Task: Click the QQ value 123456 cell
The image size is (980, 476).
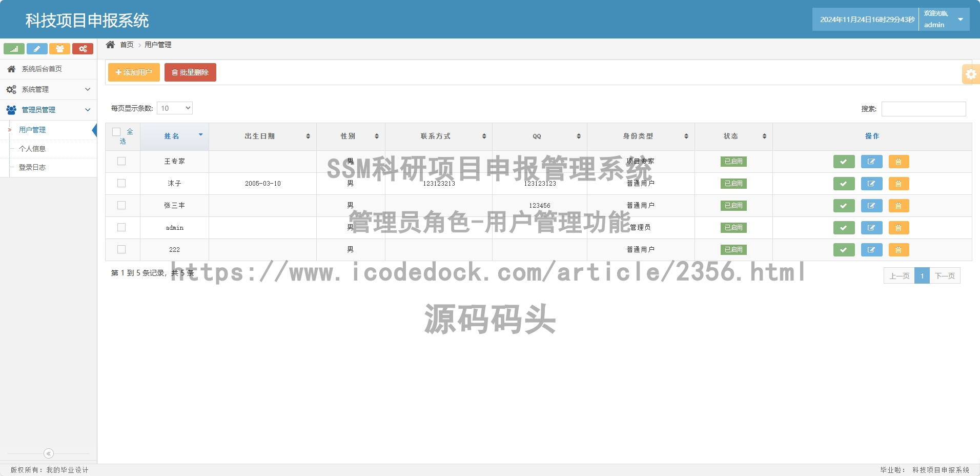Action: [x=540, y=206]
